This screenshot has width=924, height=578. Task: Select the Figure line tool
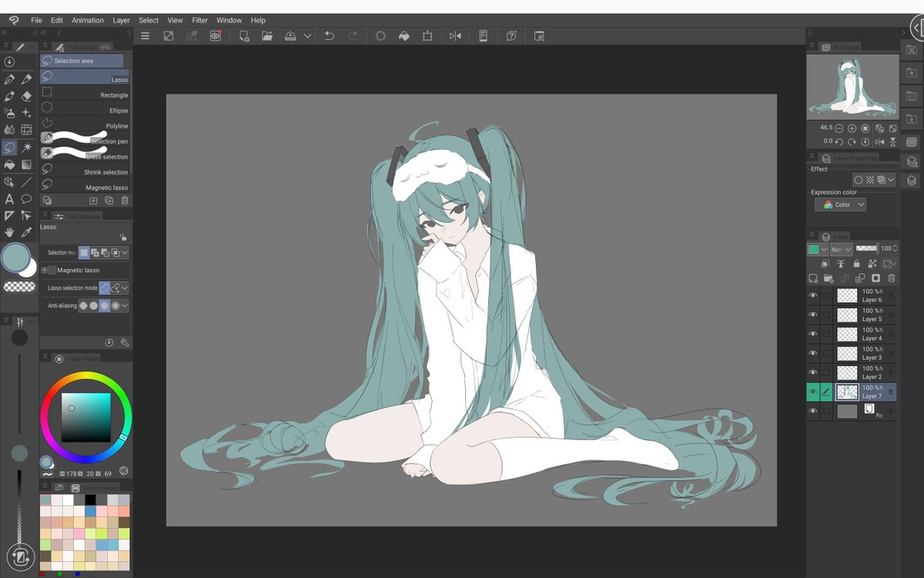27,181
